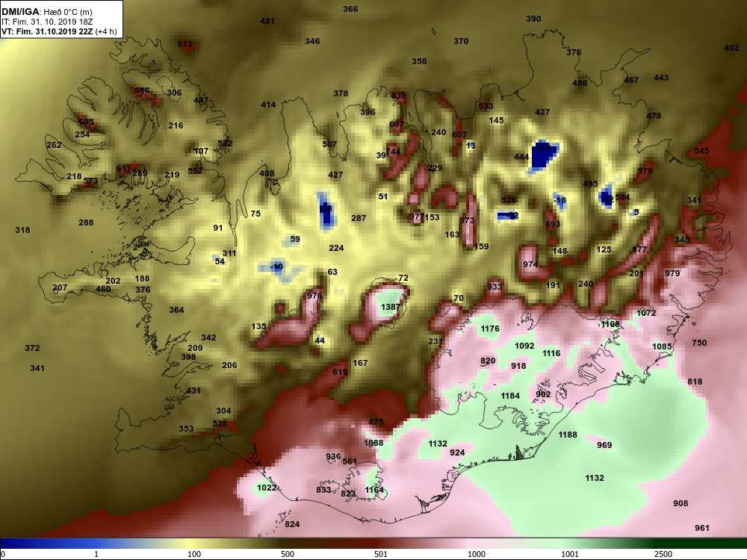Click the map value '619'
Viewport: 747px width, 560px height.
click(340, 373)
